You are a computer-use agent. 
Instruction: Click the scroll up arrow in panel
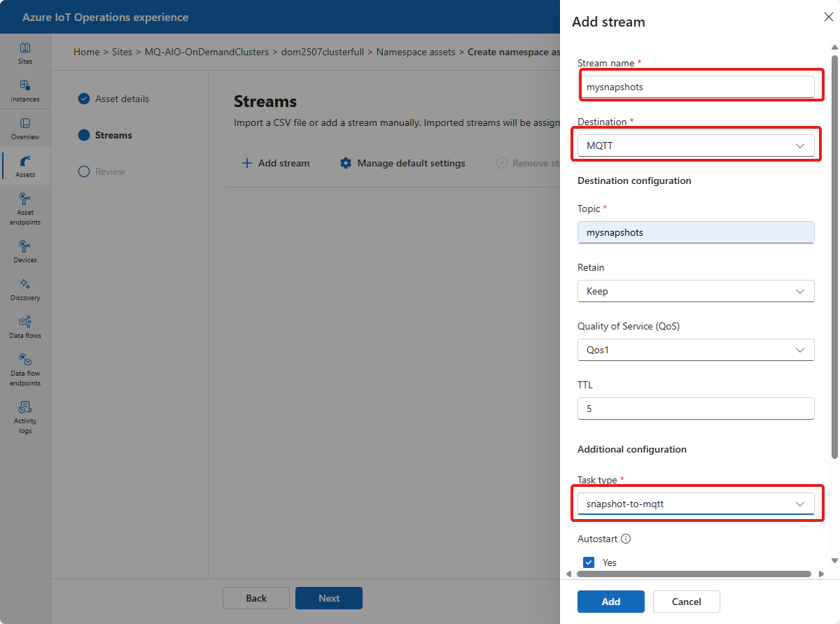coord(834,47)
